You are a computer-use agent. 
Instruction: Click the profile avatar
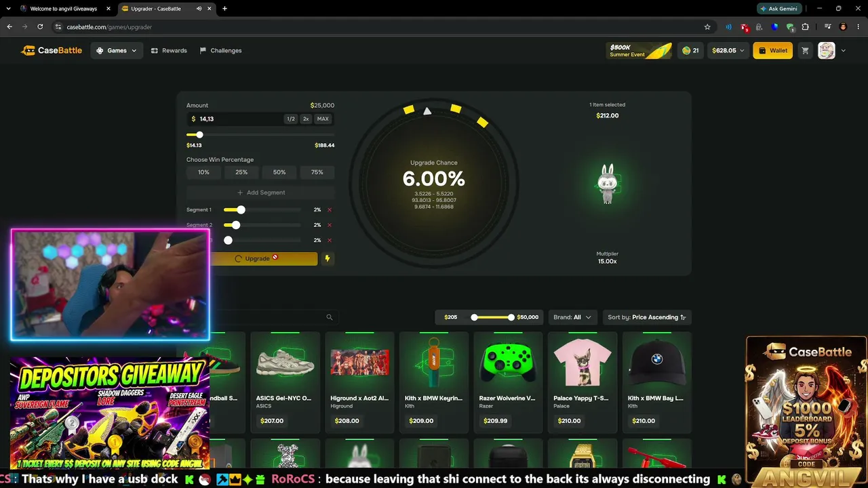826,51
